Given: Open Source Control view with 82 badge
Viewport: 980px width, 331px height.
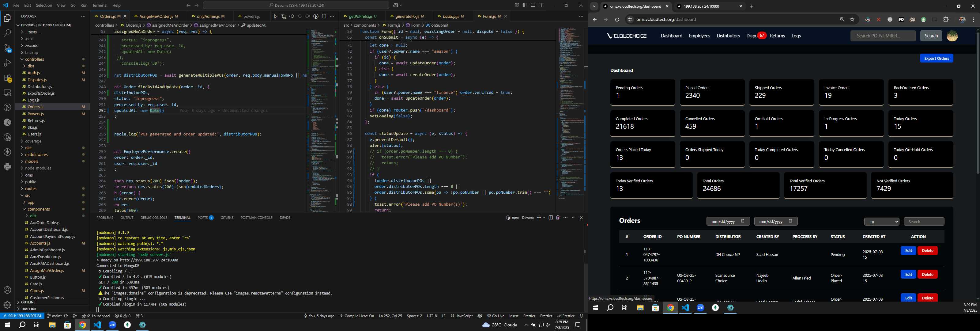Looking at the screenshot, I should (7, 48).
